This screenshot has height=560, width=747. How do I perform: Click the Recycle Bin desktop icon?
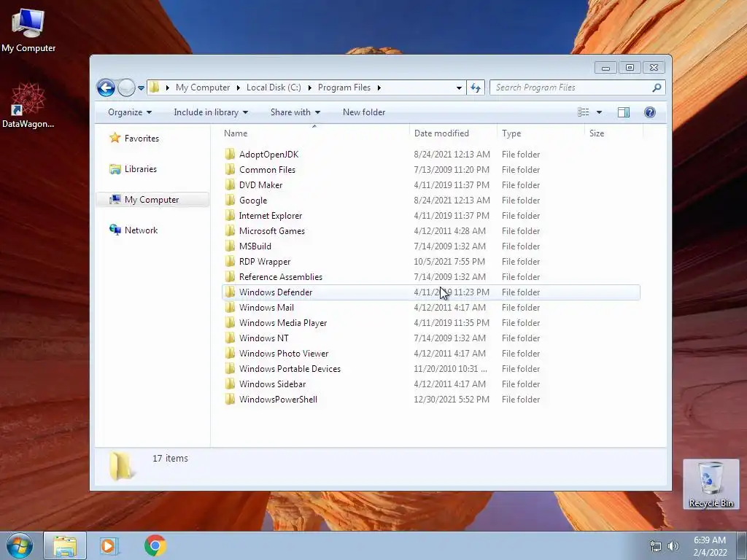coord(711,484)
